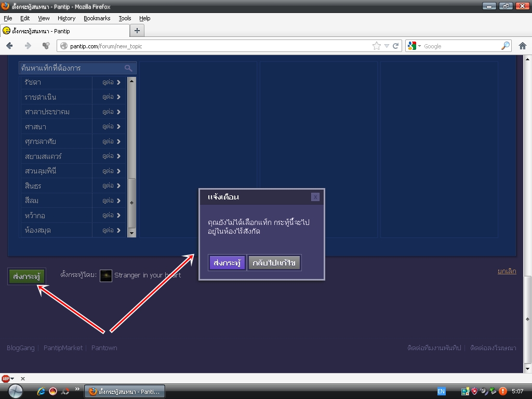Screen dimensions: 532x399
Task: Click page scrollbar down arrow
Action: (x=527, y=369)
